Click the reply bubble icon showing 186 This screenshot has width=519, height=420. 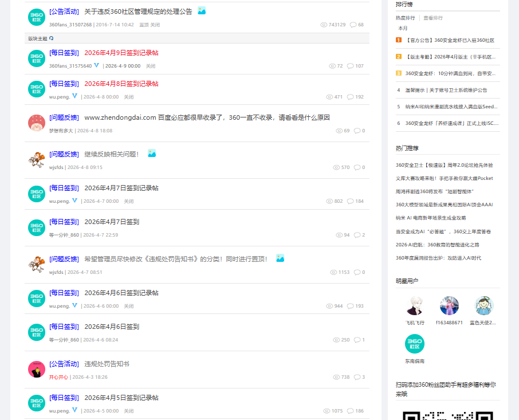point(350,411)
